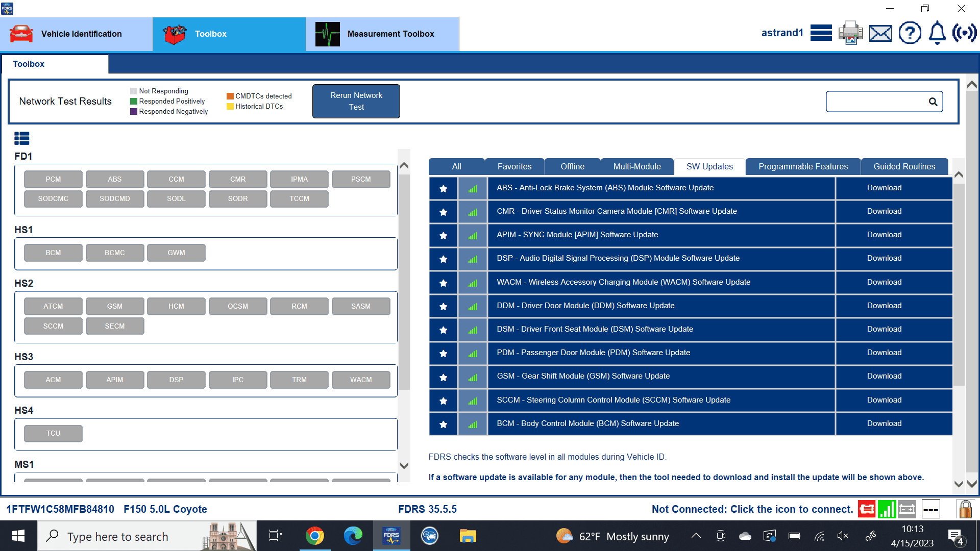
Task: Click the up arrow of the module list scrollbar
Action: (x=404, y=165)
